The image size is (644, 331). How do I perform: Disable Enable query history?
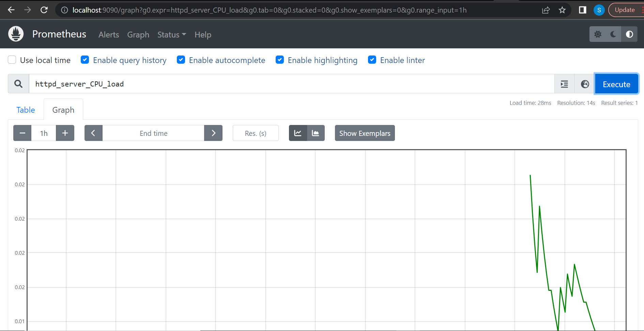click(85, 60)
